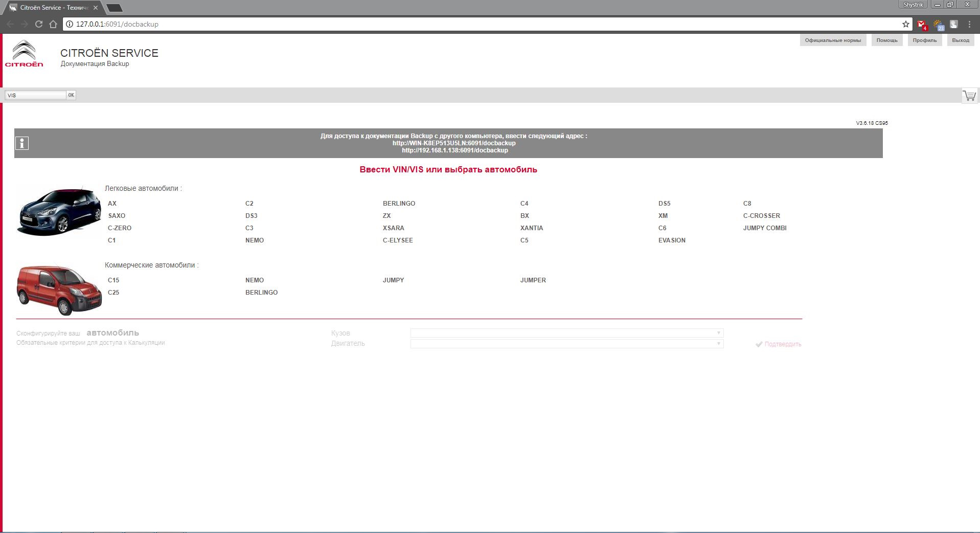Pick NEMO under commercial vehicles
Screen dimensions: 980x533
[255, 280]
